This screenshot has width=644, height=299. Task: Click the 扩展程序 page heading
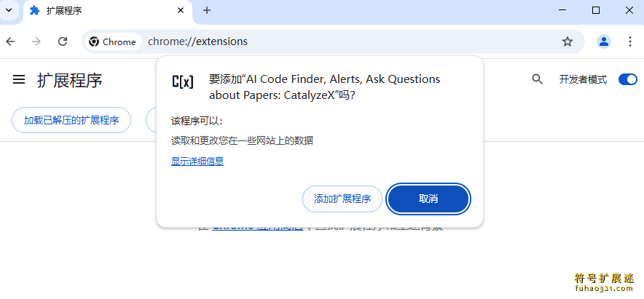coord(69,81)
